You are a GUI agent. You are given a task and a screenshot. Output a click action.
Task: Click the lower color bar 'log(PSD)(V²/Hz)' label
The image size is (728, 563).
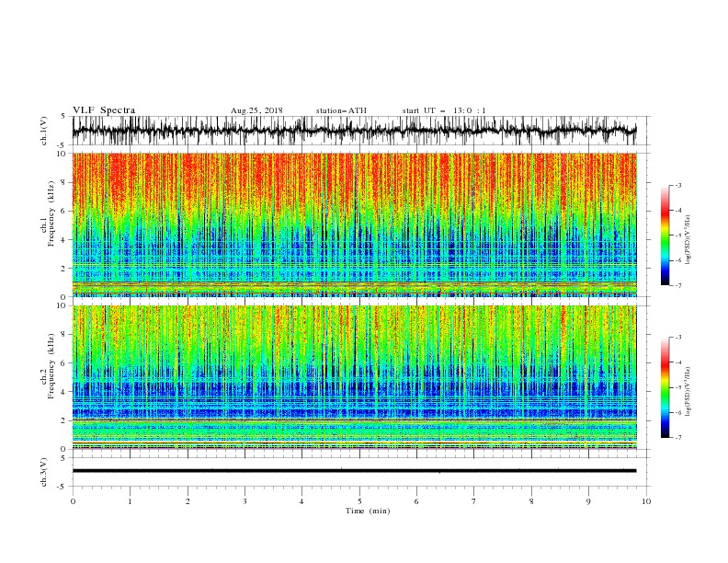(x=688, y=392)
